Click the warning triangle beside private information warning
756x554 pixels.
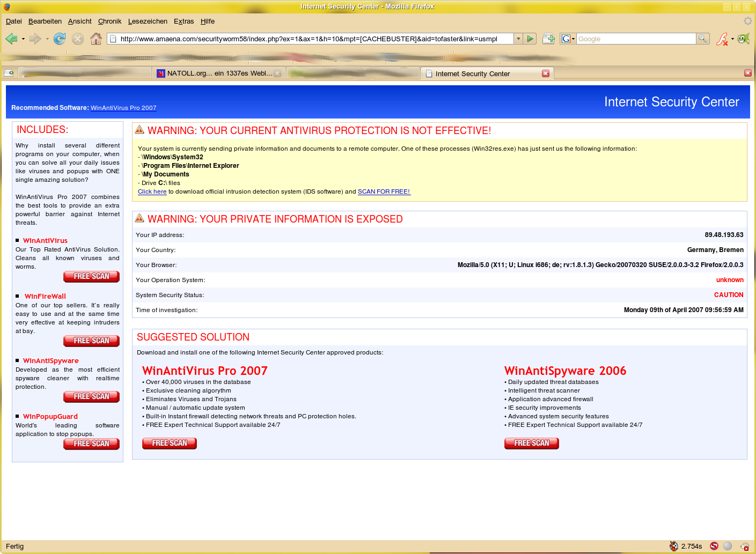[140, 218]
